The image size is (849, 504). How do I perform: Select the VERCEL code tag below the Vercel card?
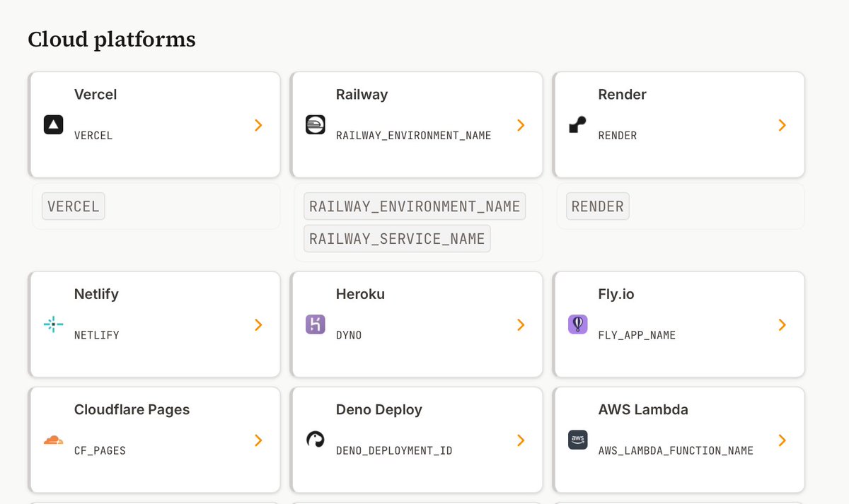74,206
